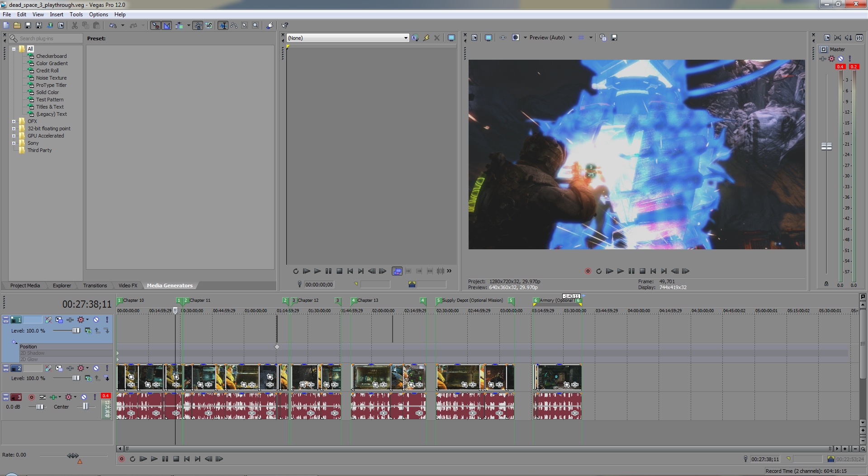Toggle Automatic Crossfades button
The width and height of the screenshot is (868, 476).
(167, 25)
